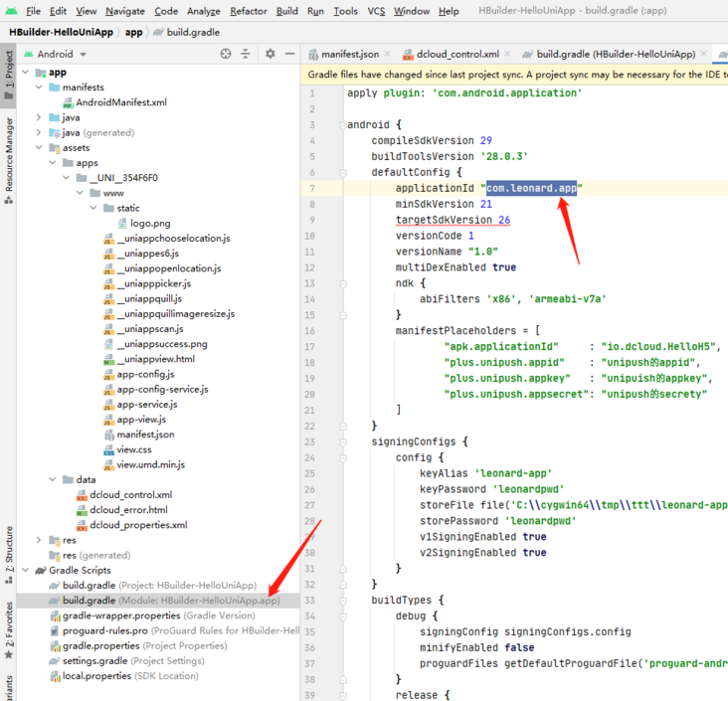Open the Resource Manager side tab
Image resolution: width=728 pixels, height=701 pixels.
click(x=8, y=160)
